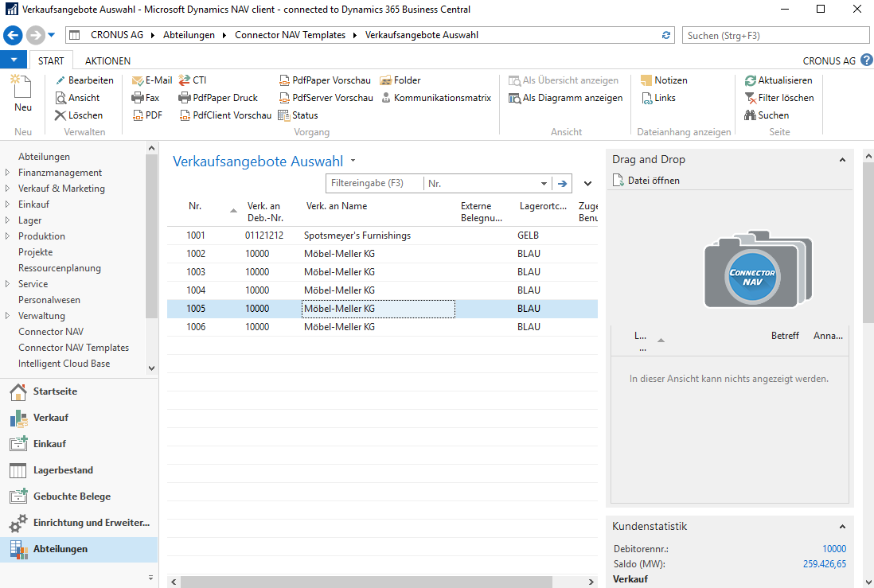Open the Kommunikationsmatrix

coord(436,98)
